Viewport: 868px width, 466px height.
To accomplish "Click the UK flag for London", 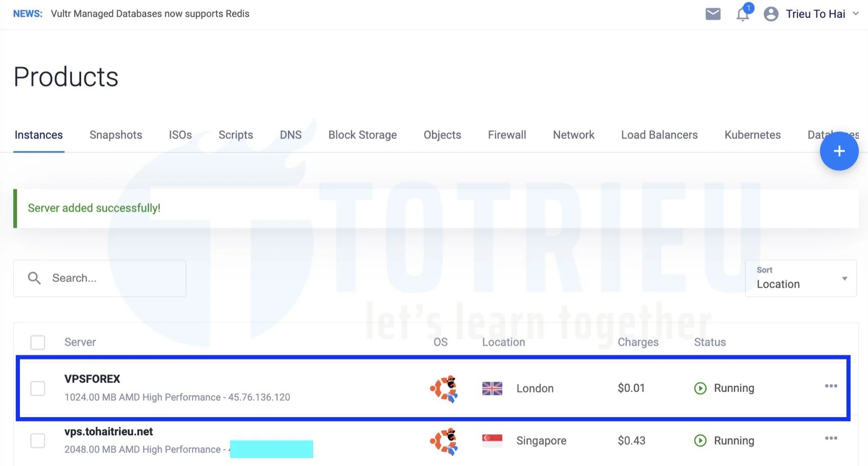I will click(x=492, y=388).
